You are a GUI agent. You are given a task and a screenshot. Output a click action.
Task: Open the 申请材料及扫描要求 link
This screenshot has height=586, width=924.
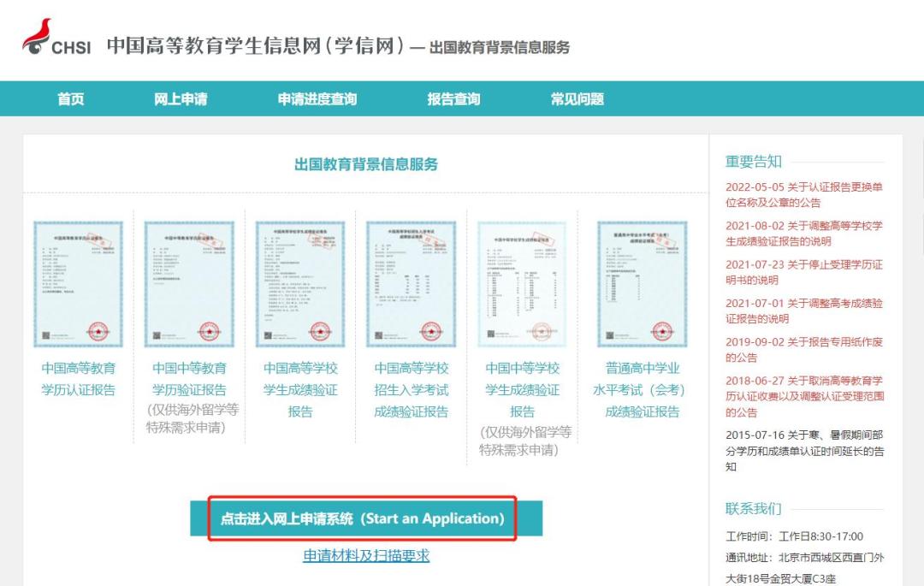366,555
